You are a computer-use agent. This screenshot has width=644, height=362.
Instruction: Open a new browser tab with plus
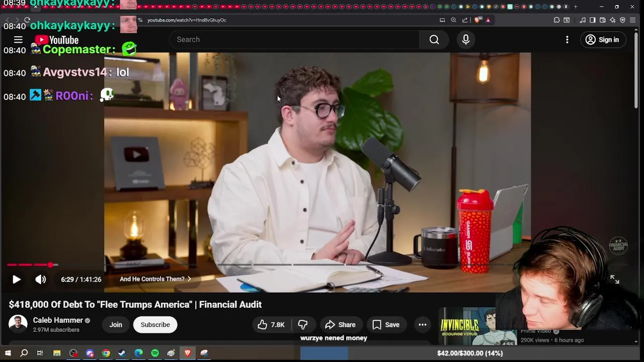pyautogui.click(x=576, y=7)
